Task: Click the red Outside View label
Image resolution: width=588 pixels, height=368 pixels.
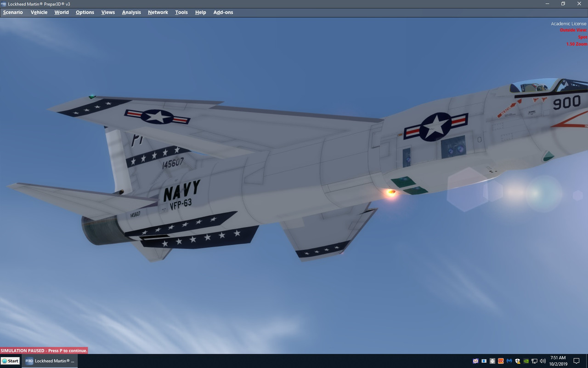Action: pos(573,30)
